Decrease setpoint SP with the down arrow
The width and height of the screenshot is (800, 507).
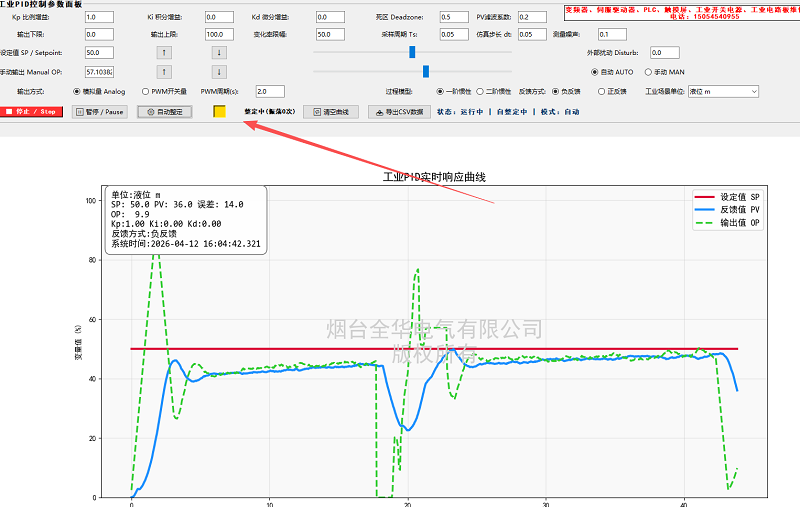click(219, 52)
